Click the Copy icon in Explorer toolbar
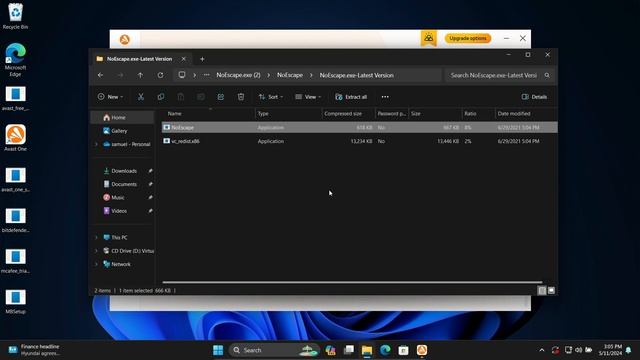The image size is (640, 360). [161, 97]
